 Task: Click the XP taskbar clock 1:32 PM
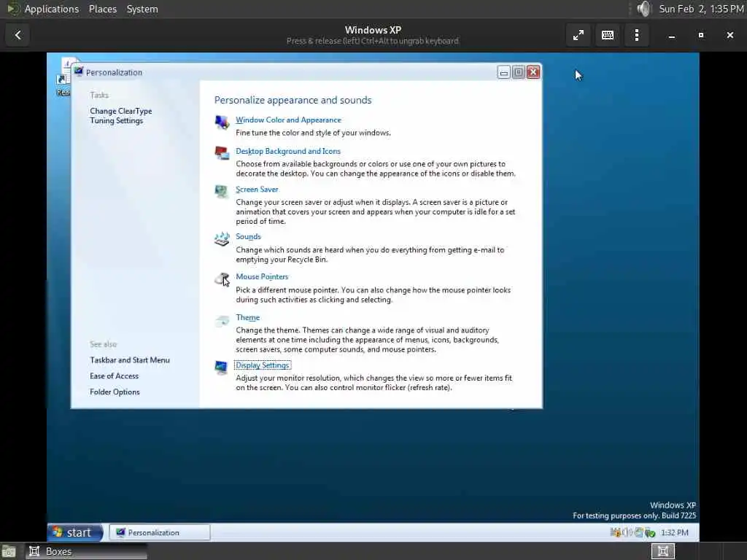pyautogui.click(x=675, y=532)
